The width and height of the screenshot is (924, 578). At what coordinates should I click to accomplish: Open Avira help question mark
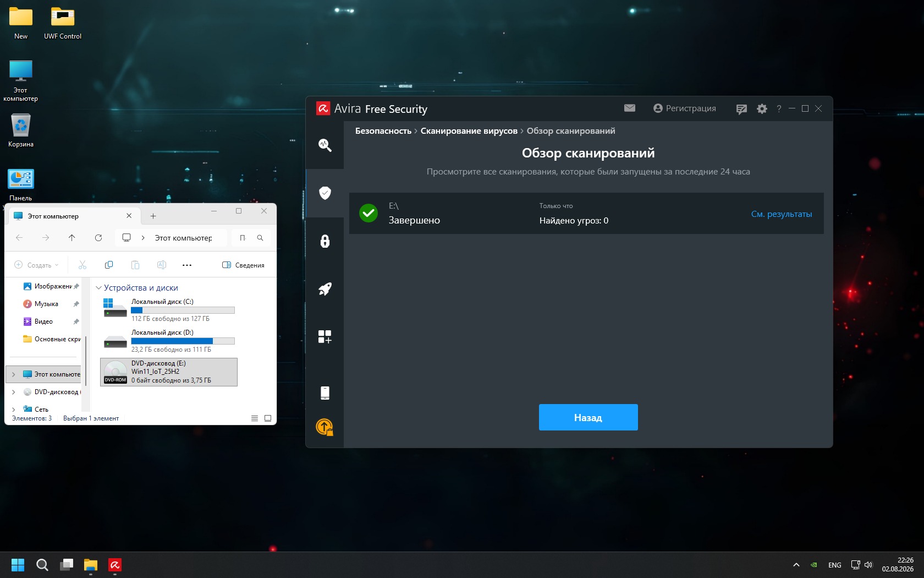(x=779, y=109)
